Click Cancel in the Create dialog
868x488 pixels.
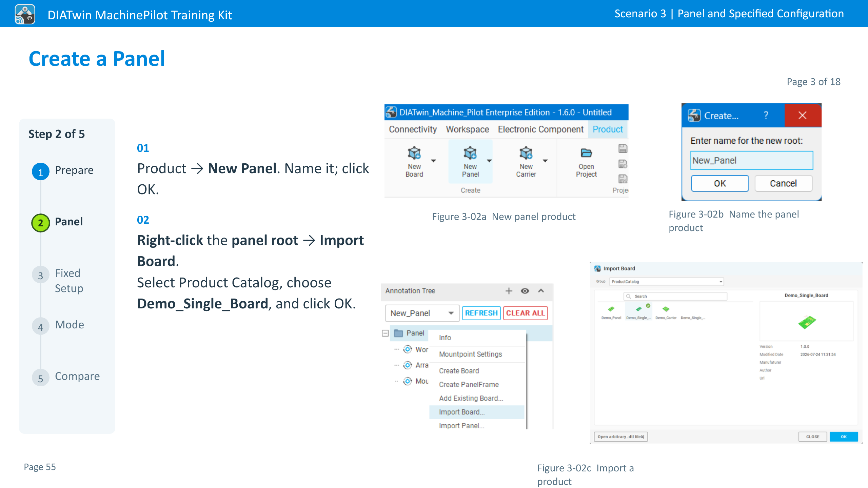(x=783, y=183)
